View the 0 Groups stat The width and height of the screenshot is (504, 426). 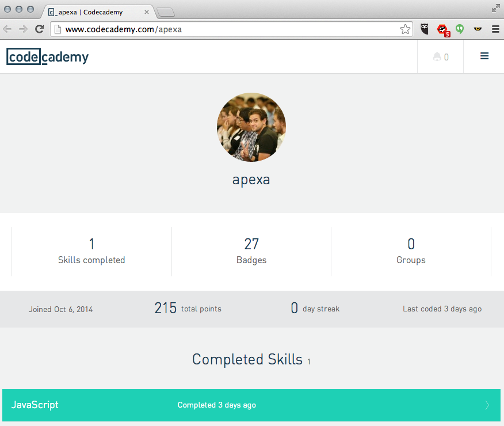pyautogui.click(x=411, y=251)
